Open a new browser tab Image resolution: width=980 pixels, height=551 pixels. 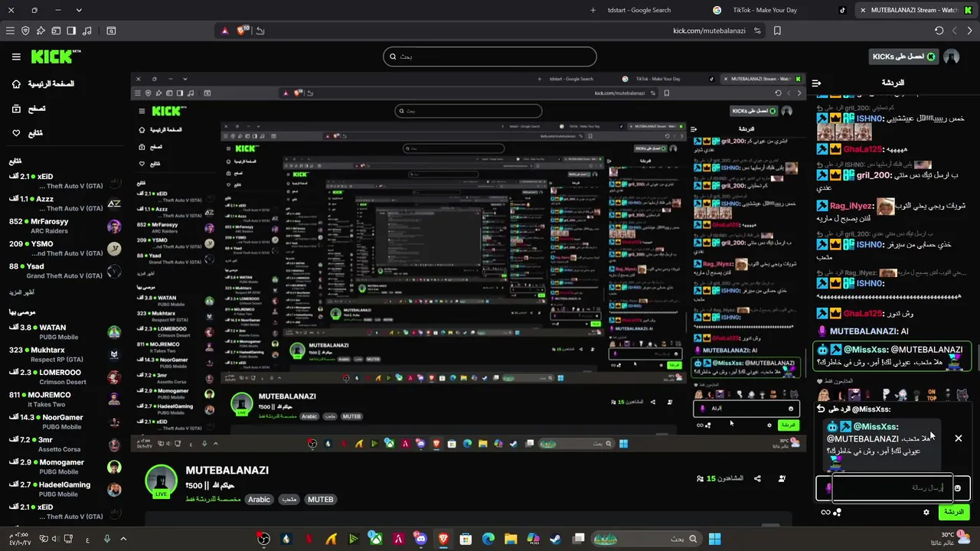coord(593,10)
